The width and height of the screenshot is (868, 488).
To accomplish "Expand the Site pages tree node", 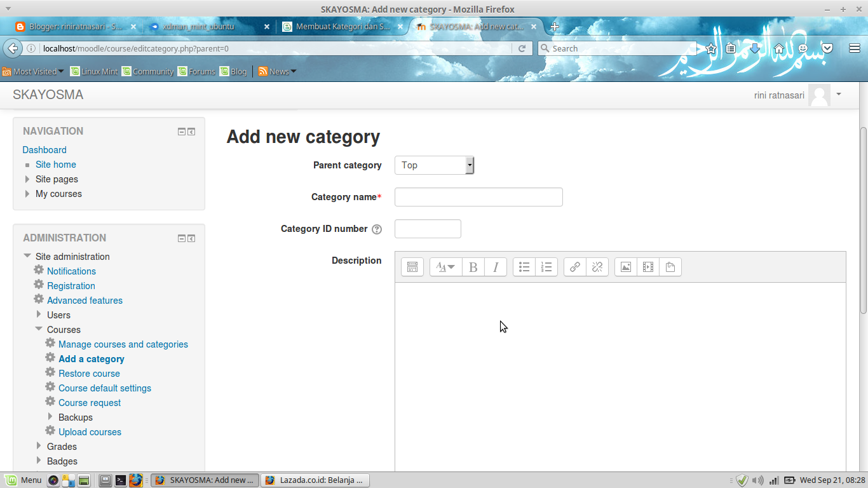I will coord(27,179).
